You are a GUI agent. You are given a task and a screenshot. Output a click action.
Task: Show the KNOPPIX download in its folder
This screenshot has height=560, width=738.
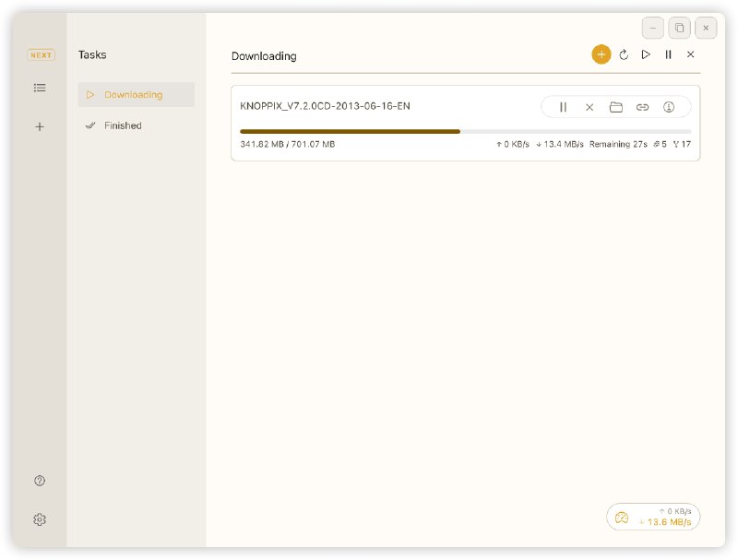616,107
